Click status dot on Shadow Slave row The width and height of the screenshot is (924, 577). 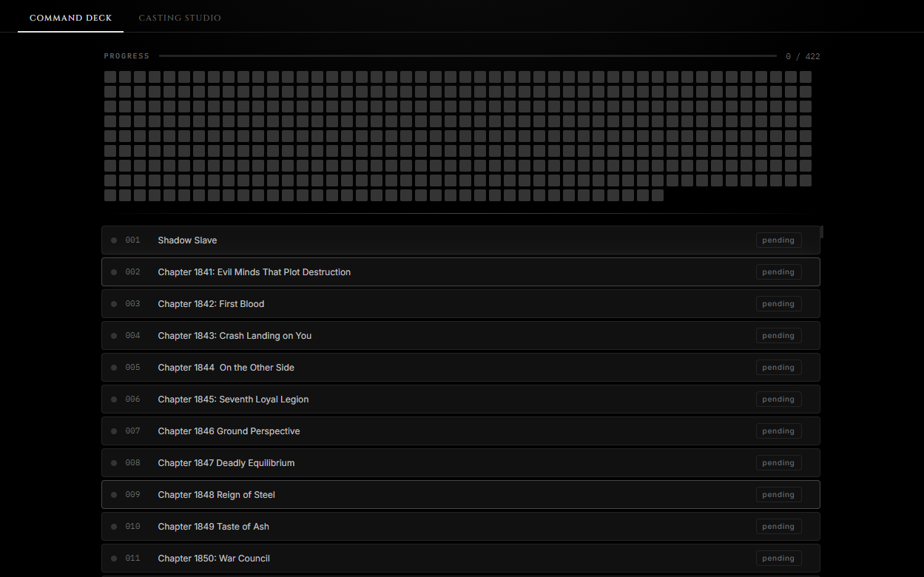click(114, 240)
